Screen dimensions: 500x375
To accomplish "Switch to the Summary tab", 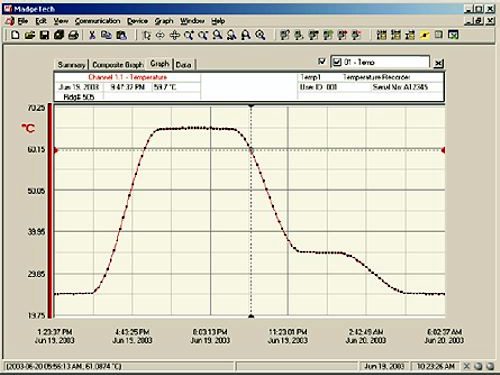I will (x=71, y=64).
